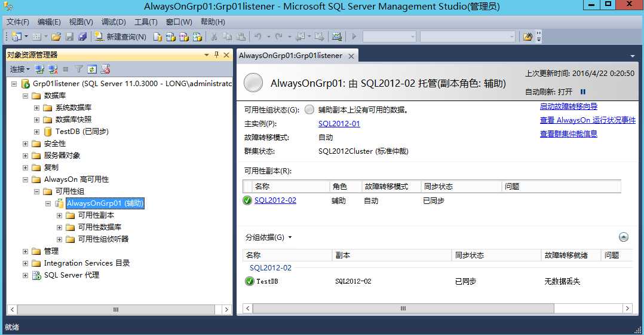Click the Database Engine Query icon
This screenshot has height=335, width=644.
[x=157, y=36]
